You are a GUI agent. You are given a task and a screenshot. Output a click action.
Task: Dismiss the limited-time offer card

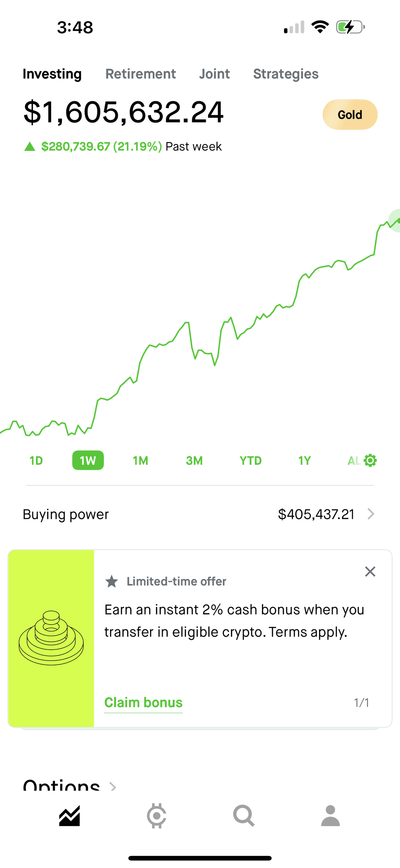coord(370,571)
